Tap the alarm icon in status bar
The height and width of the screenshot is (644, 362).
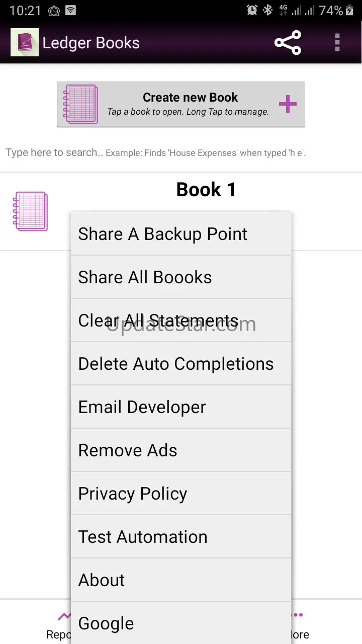(x=252, y=10)
